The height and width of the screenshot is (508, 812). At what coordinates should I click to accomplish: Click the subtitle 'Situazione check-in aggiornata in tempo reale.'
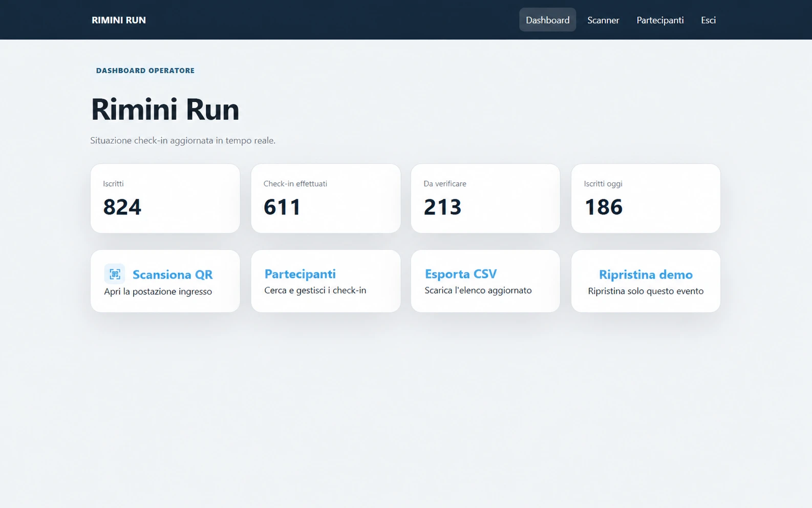click(x=183, y=140)
